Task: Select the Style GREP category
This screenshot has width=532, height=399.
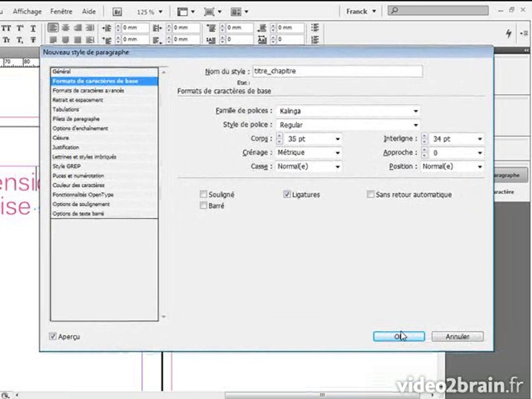Action: pyautogui.click(x=104, y=166)
